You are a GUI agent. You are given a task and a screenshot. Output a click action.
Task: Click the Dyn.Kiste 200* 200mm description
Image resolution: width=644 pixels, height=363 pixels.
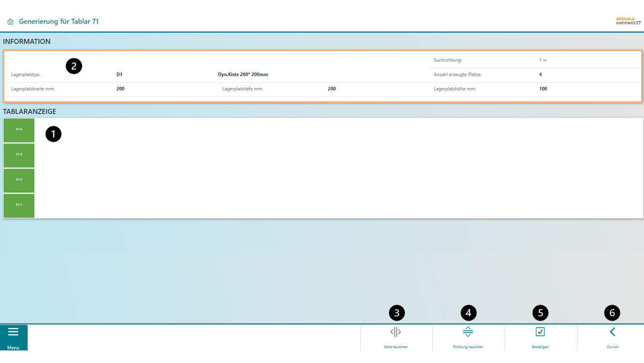tap(243, 75)
